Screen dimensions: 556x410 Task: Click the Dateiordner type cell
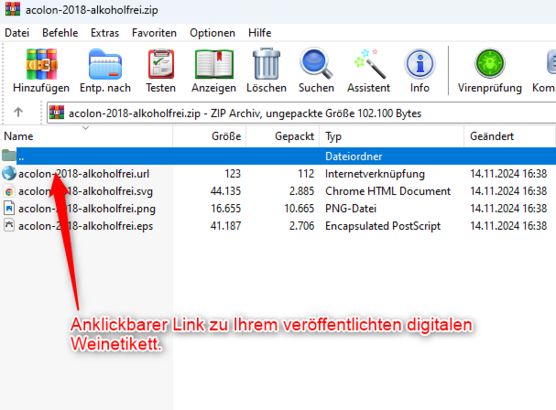(x=354, y=156)
